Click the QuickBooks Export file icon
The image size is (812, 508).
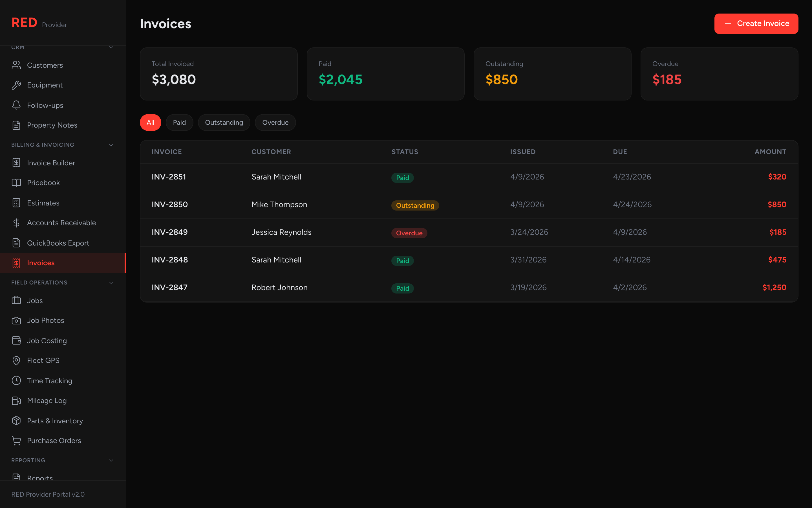[16, 243]
